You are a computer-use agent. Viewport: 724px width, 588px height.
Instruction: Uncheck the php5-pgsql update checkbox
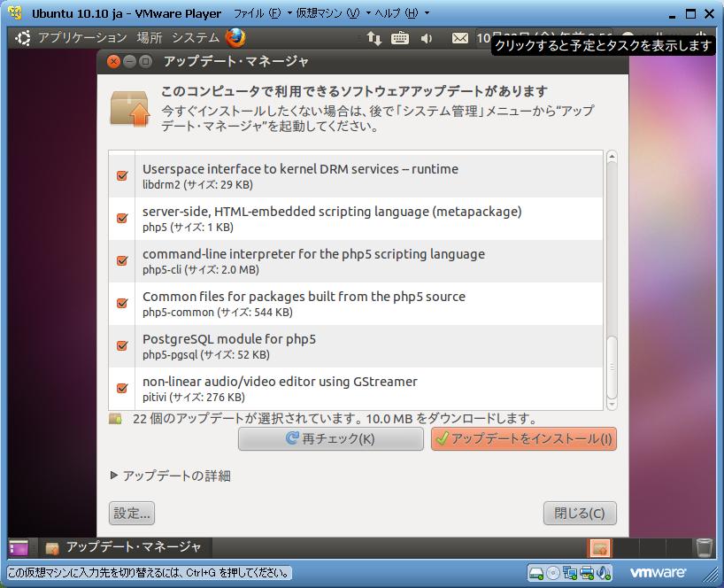click(x=122, y=345)
